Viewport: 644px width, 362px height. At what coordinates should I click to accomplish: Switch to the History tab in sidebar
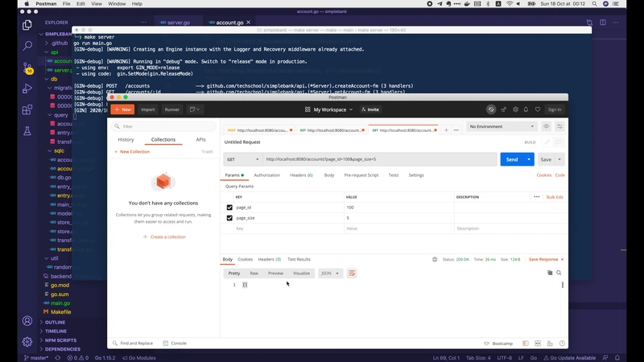pyautogui.click(x=126, y=139)
